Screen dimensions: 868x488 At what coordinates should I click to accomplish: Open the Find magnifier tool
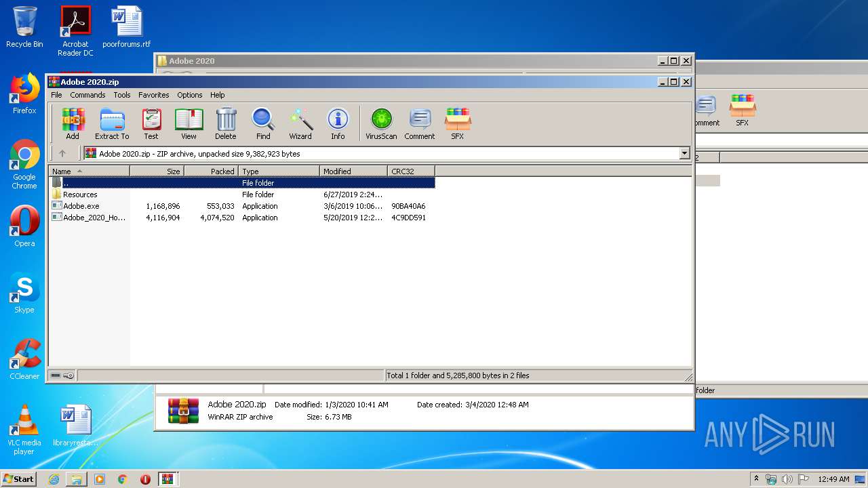click(x=263, y=123)
